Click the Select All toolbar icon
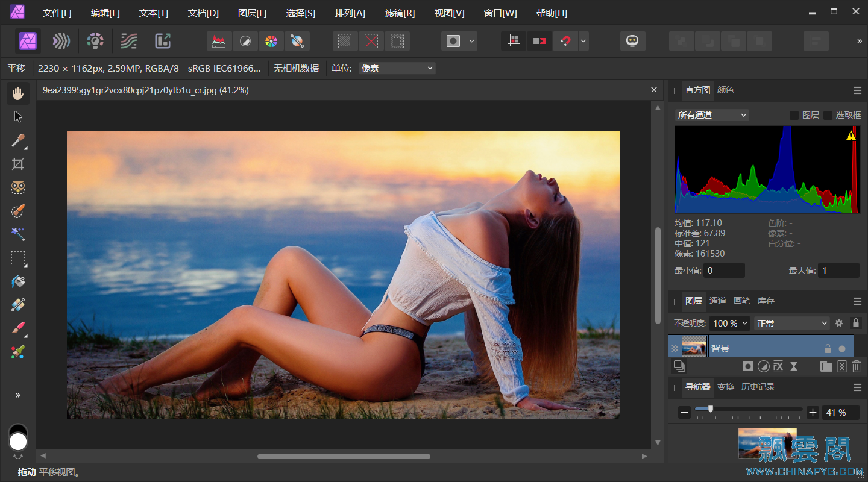 point(345,41)
